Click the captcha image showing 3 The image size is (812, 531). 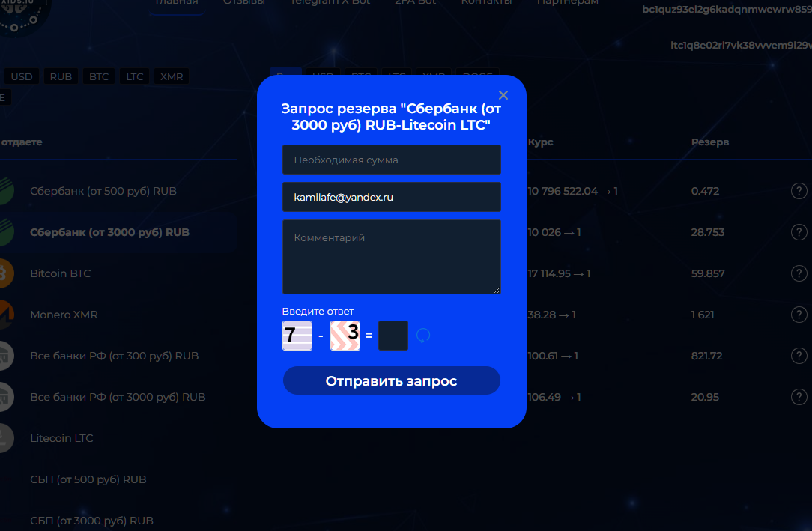(x=345, y=336)
